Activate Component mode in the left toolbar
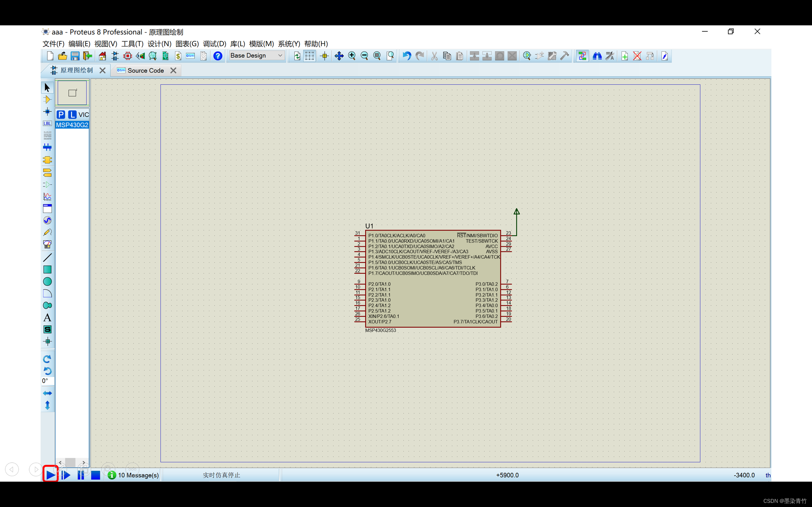This screenshot has width=812, height=507. click(x=47, y=99)
